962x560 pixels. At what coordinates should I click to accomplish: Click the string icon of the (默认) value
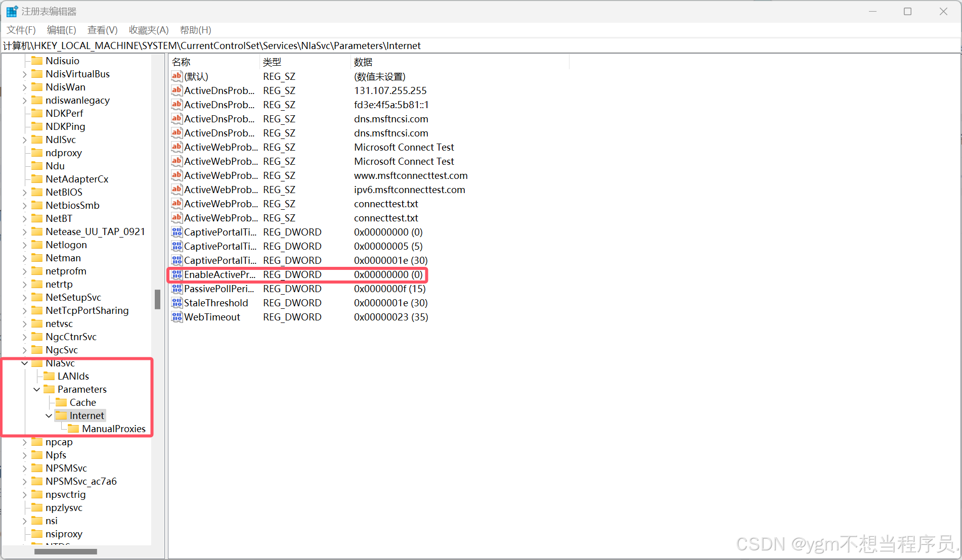click(x=177, y=76)
